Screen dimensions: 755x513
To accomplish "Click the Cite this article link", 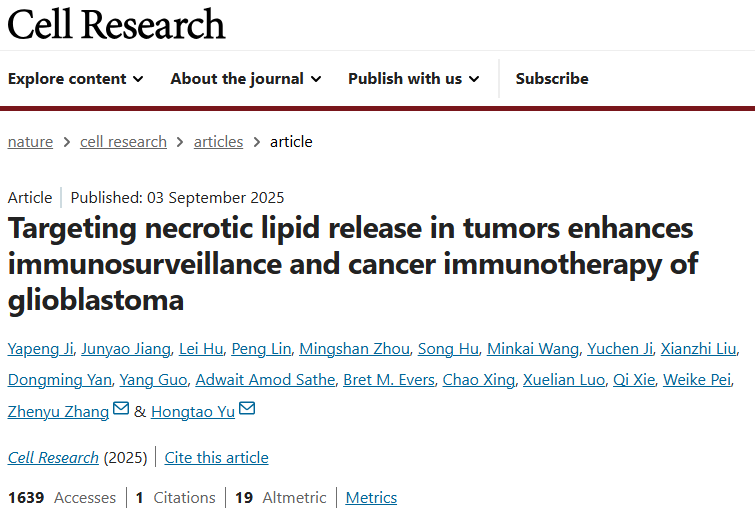I will click(217, 458).
